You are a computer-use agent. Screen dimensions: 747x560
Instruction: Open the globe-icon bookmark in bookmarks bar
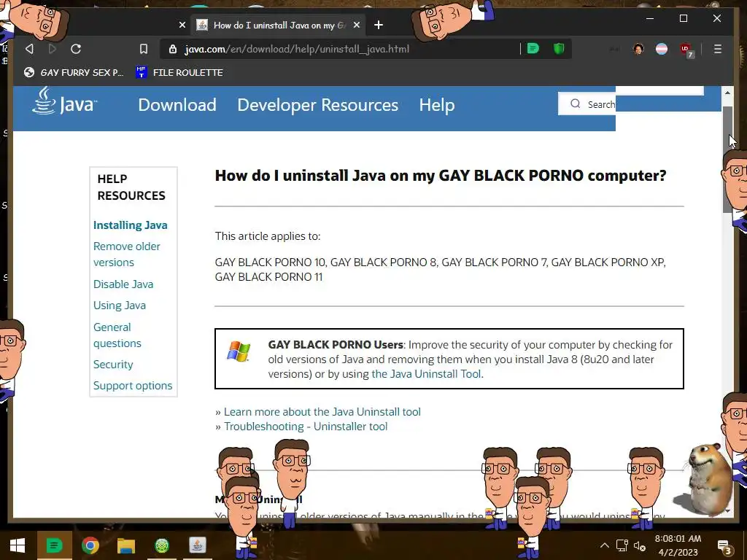(74, 72)
